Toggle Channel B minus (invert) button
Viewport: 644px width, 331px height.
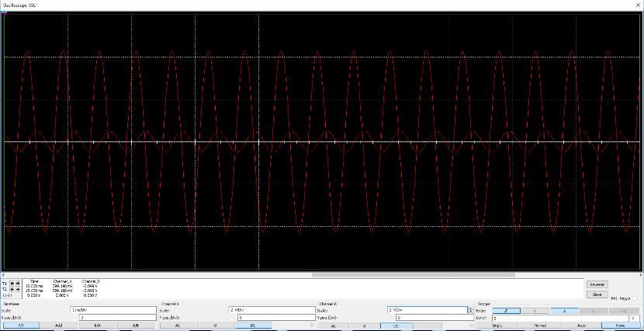click(x=427, y=326)
